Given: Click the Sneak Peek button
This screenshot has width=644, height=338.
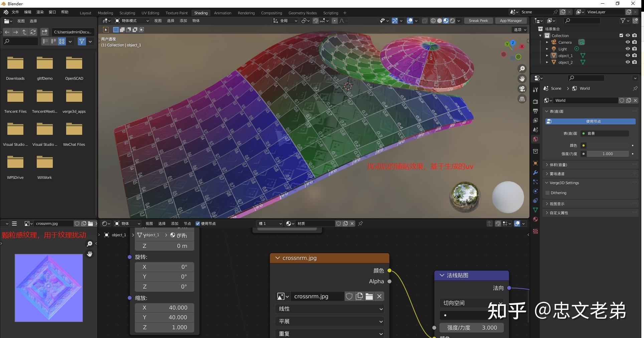Looking at the screenshot, I should (478, 21).
